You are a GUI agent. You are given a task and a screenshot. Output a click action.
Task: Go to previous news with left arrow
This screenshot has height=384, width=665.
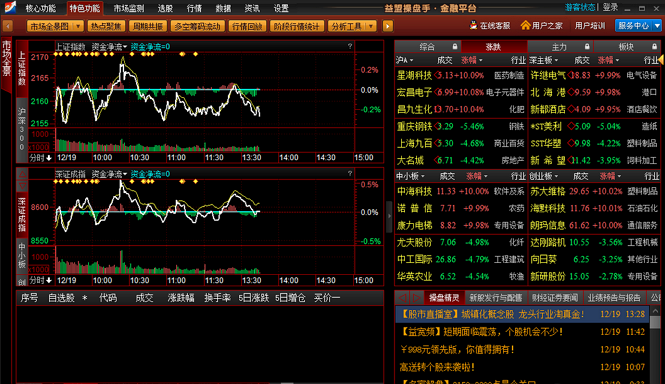pos(402,297)
